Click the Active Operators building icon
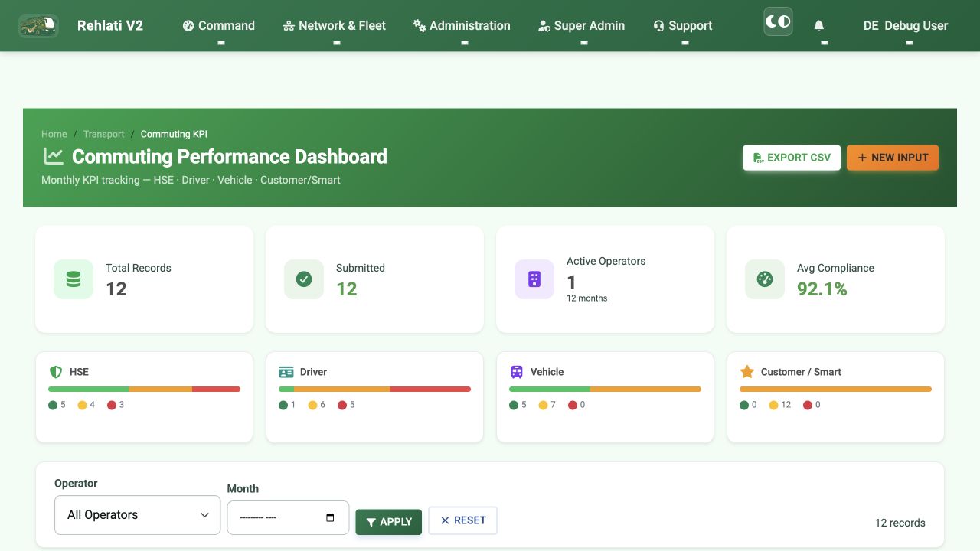 point(534,279)
